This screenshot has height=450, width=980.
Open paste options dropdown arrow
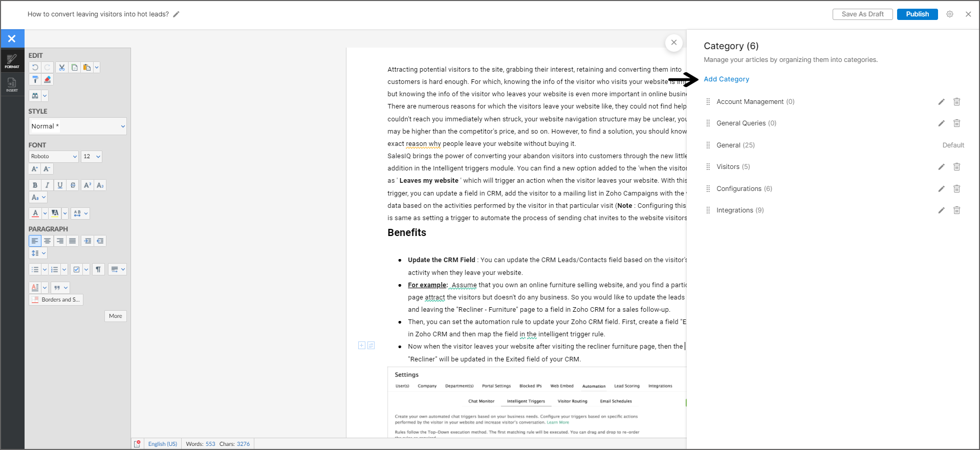(x=97, y=68)
